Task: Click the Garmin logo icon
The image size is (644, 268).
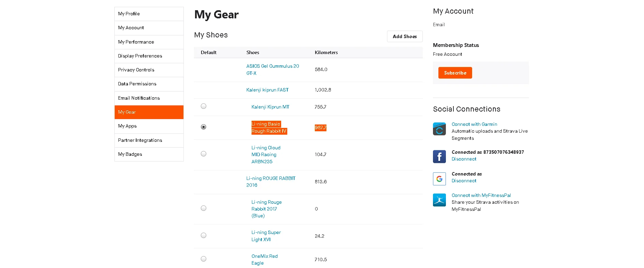Action: [439, 129]
